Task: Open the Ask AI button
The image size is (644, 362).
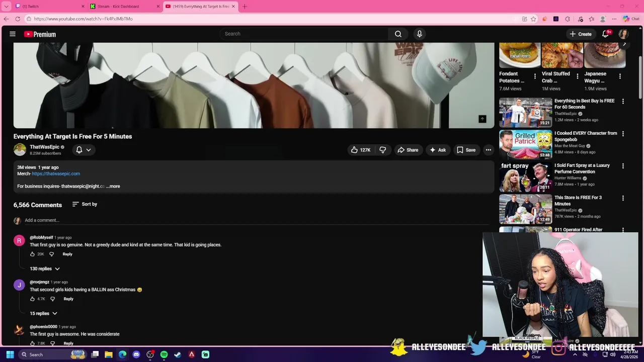Action: [437, 150]
